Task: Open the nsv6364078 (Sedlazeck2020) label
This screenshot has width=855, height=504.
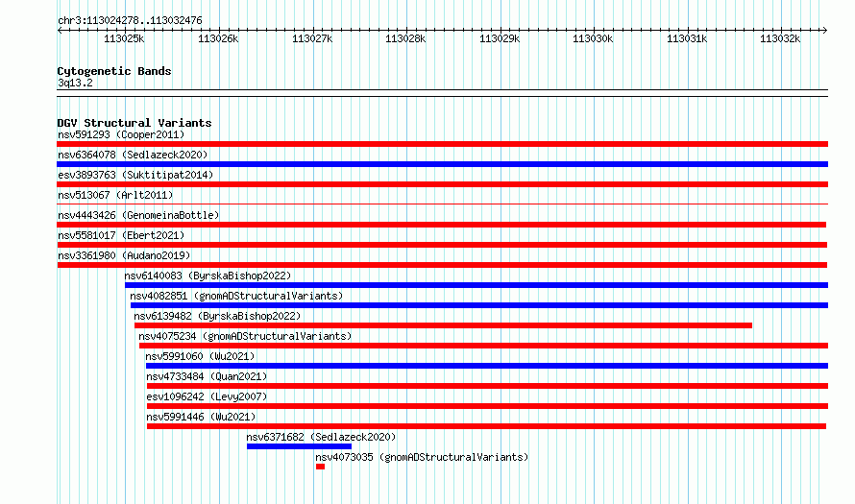Action: coord(133,155)
